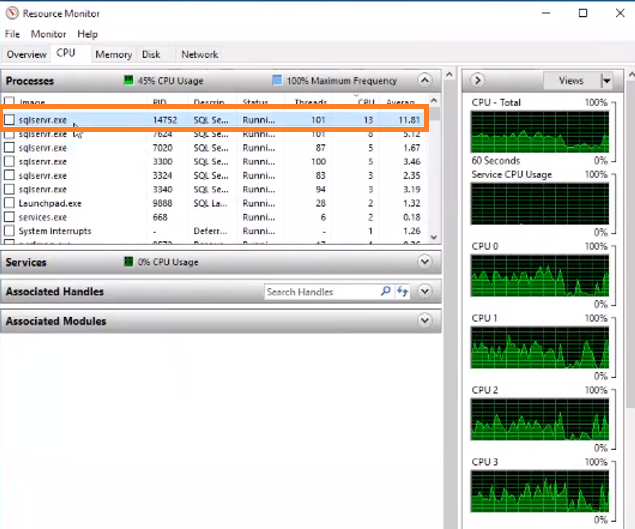Viewport: 635px width, 529px height.
Task: Collapse the graphs pane with the round arrow
Action: tap(478, 80)
